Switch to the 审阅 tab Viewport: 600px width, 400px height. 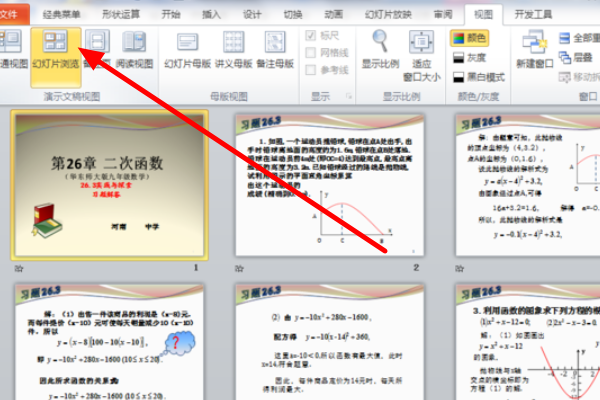[443, 15]
